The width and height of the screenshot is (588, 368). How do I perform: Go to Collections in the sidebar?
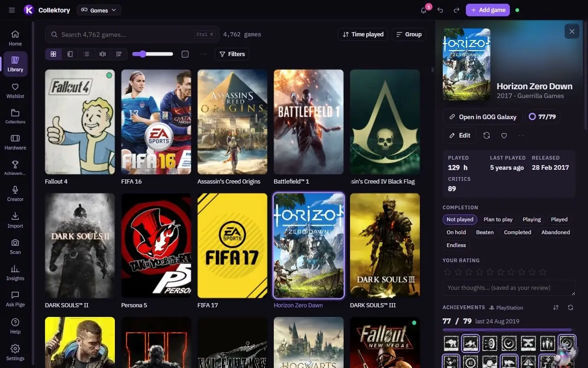(x=15, y=116)
